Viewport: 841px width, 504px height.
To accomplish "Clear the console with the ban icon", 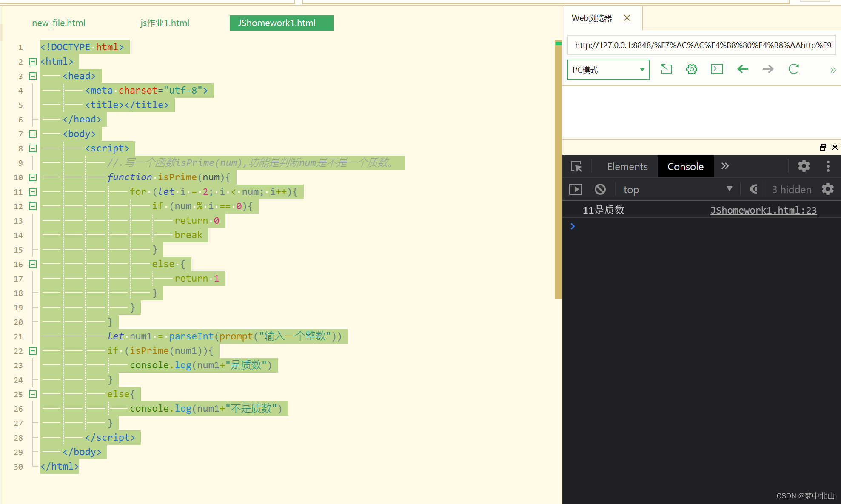I will 600,189.
